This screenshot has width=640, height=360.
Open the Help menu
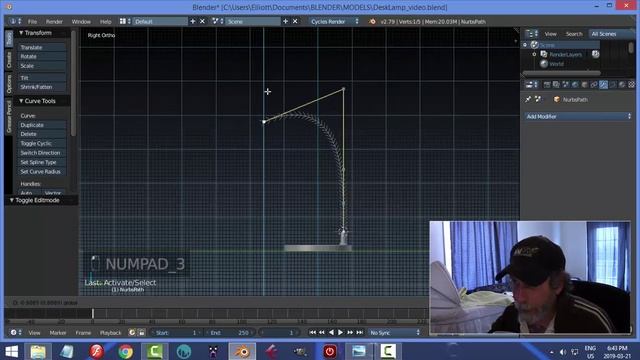105,22
